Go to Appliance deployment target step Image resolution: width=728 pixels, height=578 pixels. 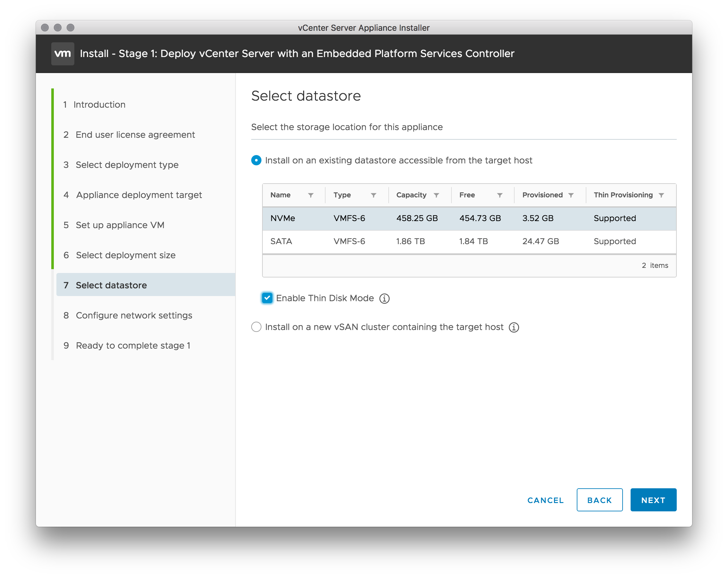(133, 195)
